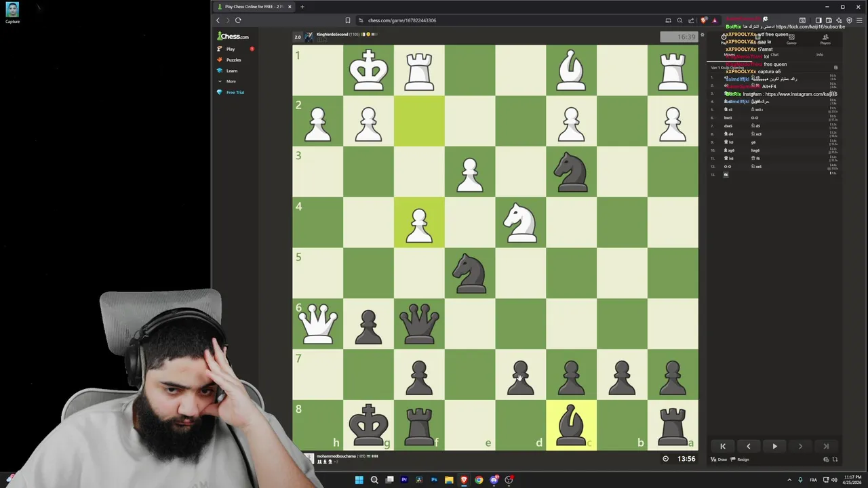The height and width of the screenshot is (488, 868).
Task: Click the zoom magnifier in address bar
Action: tap(679, 20)
